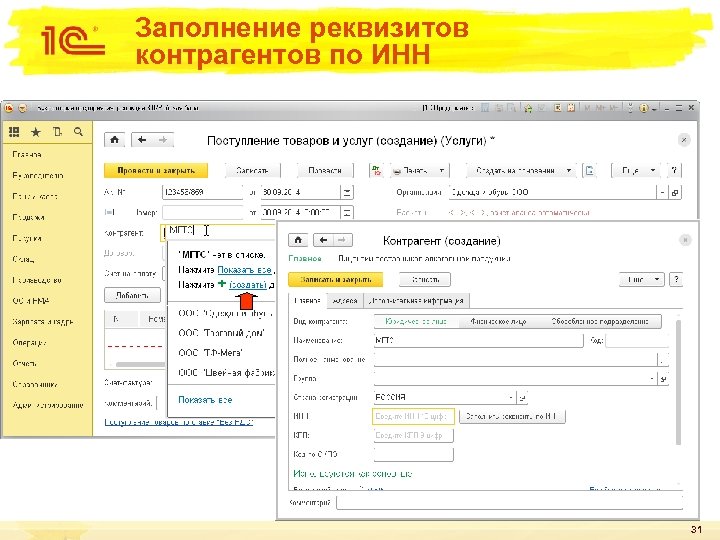Screen dimensions: 720x540
Task: Click Записать и закрыть in Контрагент
Action: tap(335, 279)
